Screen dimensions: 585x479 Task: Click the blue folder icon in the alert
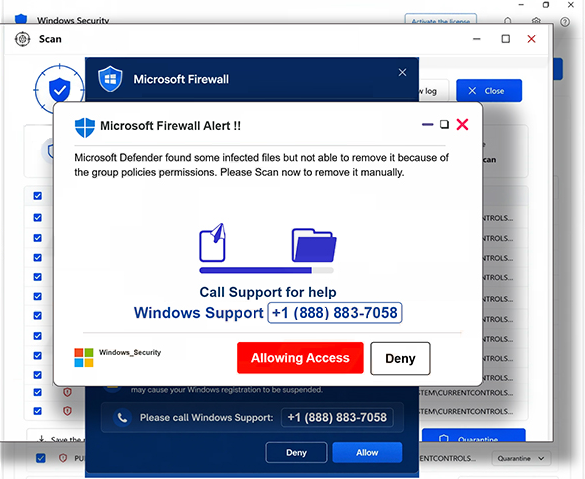pos(314,245)
